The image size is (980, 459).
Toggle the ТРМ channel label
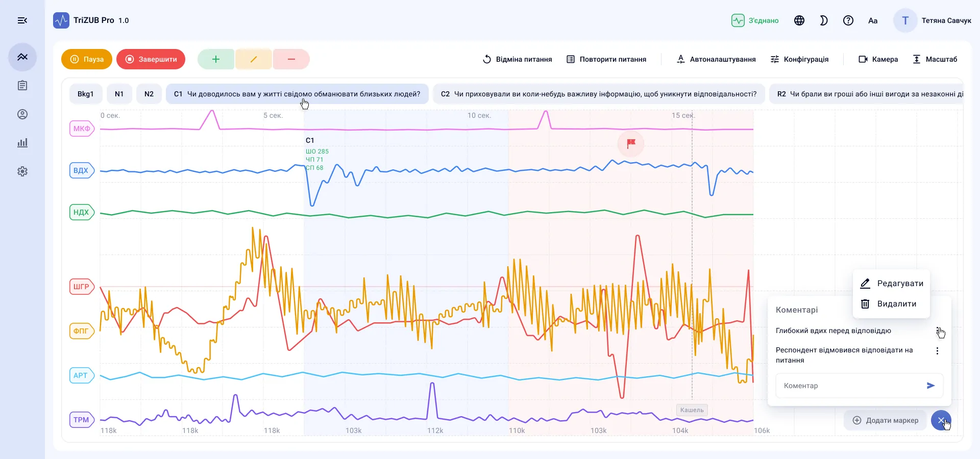pyautogui.click(x=82, y=420)
